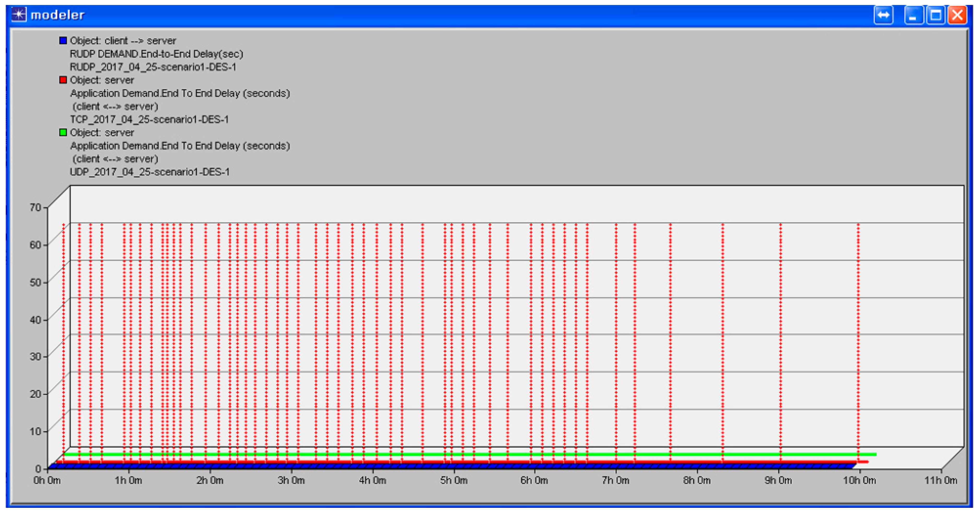Click the red TCP legend swatch
The width and height of the screenshot is (980, 512).
(x=63, y=80)
